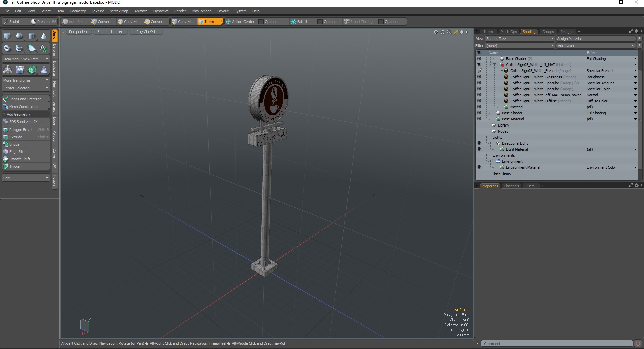
Task: Click the taper cone mesh icon
Action: point(44,70)
